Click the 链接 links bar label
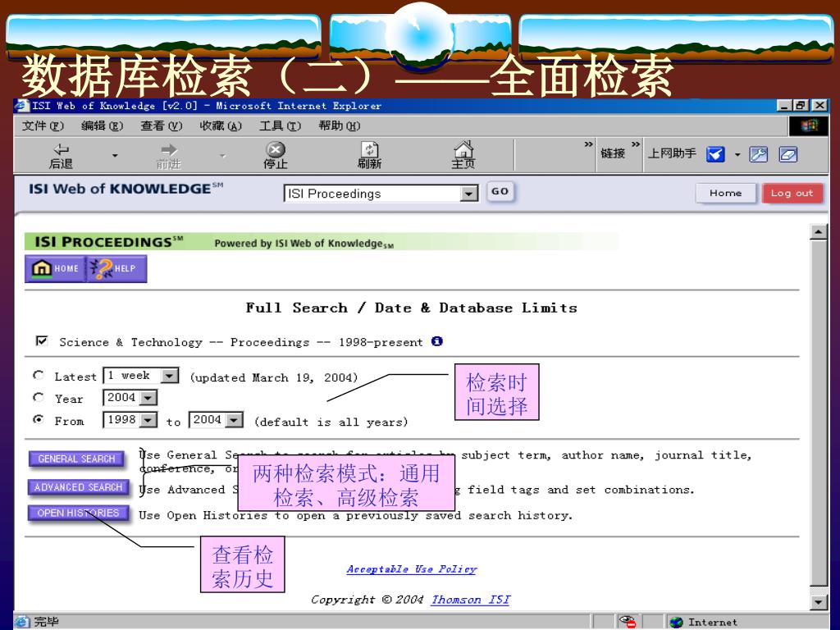Screen dimensions: 840x630 (x=613, y=153)
